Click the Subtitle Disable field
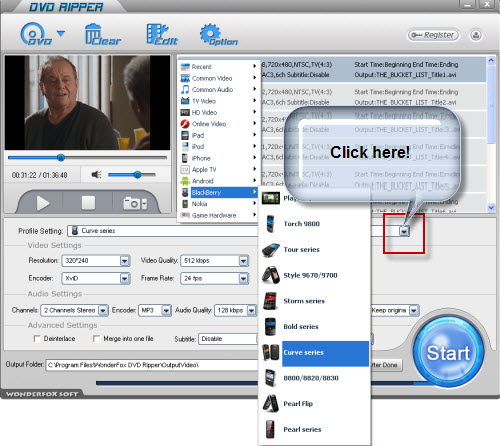The width and height of the screenshot is (500, 446). click(x=228, y=339)
